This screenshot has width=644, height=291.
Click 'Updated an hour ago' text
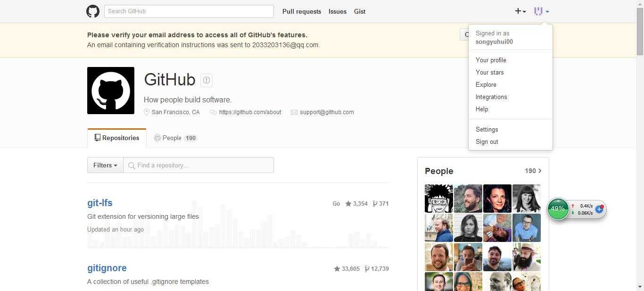(116, 230)
